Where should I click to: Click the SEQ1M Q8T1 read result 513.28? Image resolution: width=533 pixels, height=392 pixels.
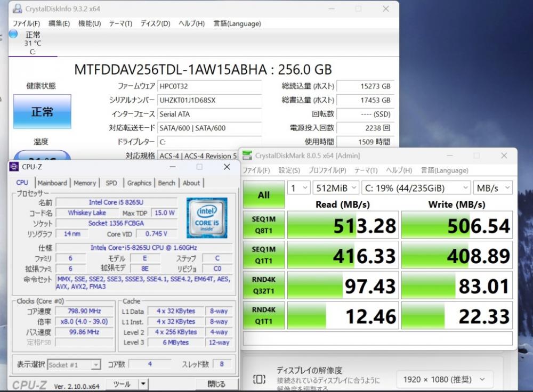343,225
